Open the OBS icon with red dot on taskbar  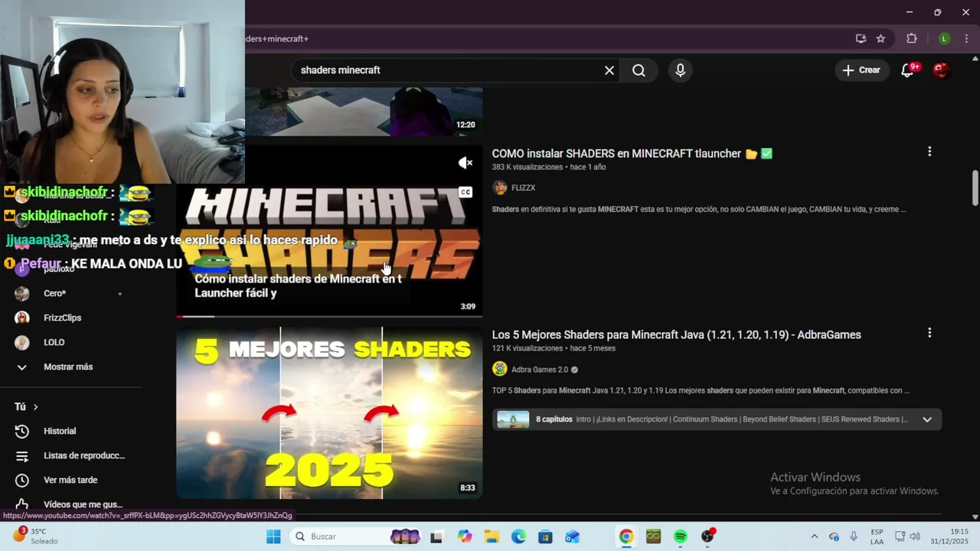708,536
